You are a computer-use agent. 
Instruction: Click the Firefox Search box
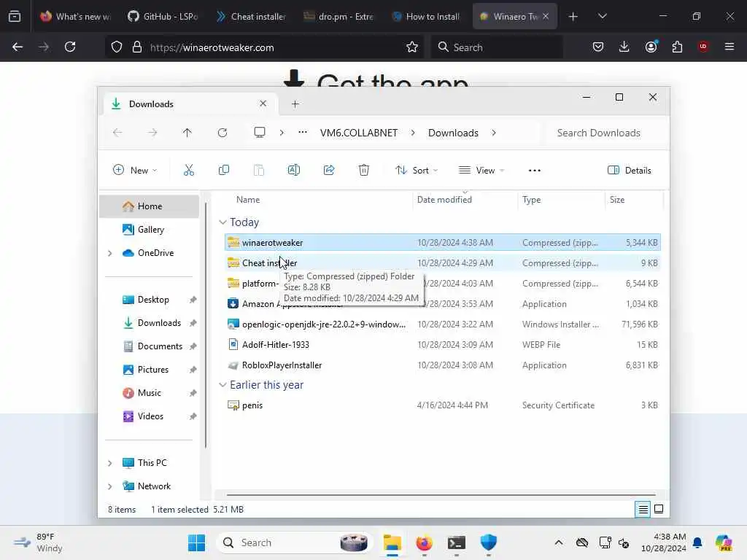click(497, 47)
